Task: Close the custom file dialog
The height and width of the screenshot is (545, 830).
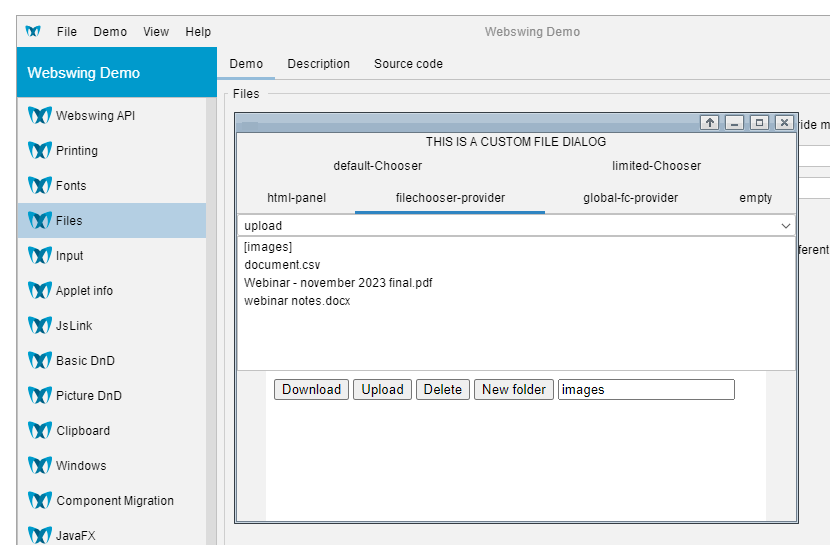Action: click(784, 123)
